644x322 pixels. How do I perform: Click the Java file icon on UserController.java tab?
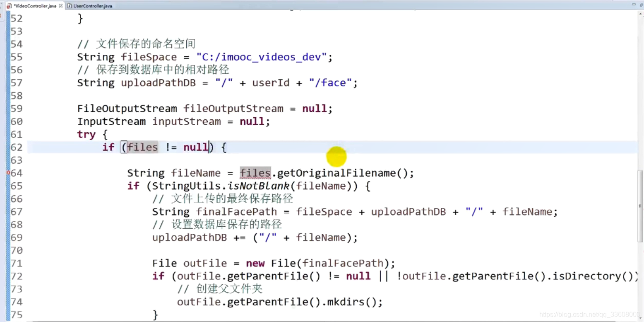(70, 6)
